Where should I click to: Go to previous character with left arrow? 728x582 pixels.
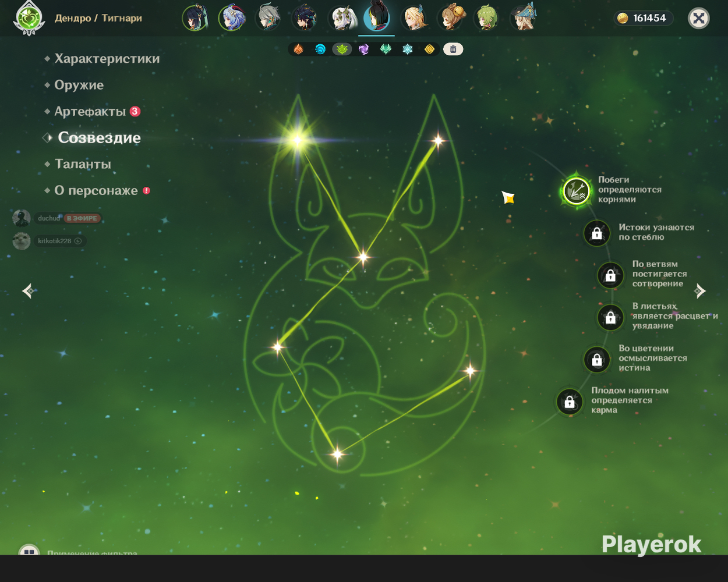(x=28, y=290)
